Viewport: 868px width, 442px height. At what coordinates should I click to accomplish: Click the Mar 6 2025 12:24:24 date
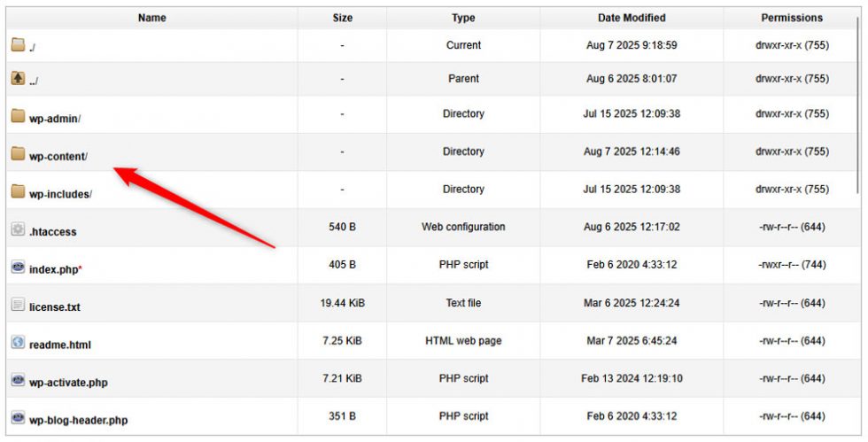coord(632,303)
